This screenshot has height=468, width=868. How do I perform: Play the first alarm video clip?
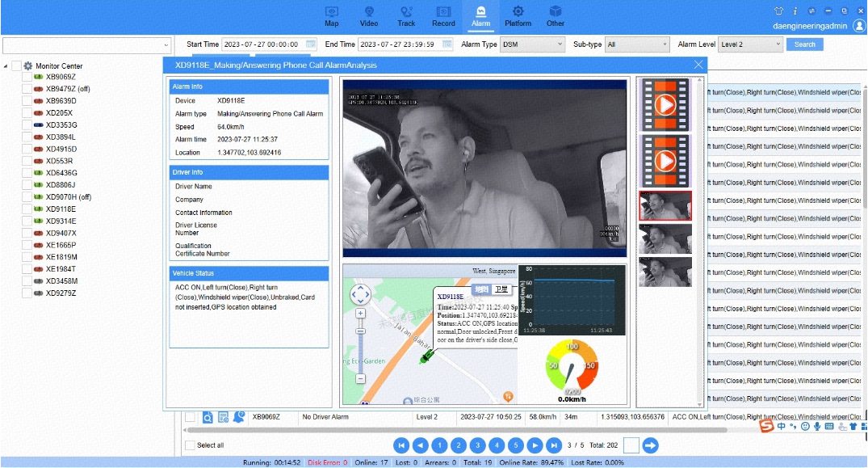tap(665, 105)
